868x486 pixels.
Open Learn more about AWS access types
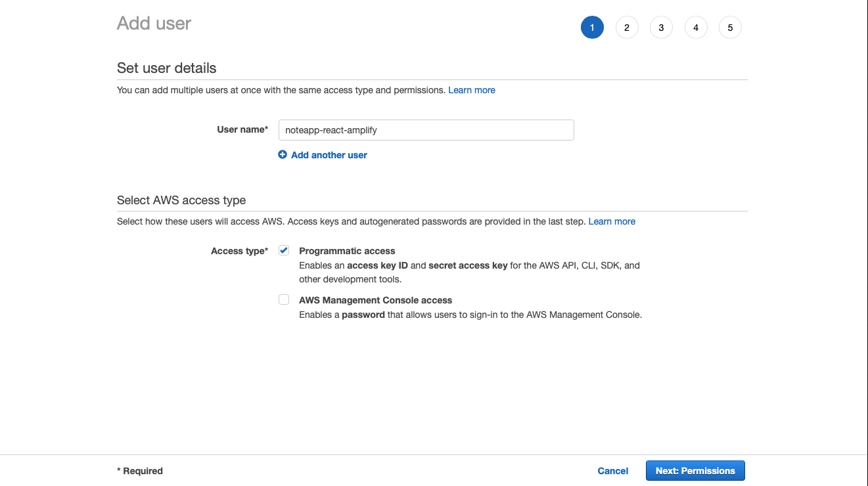click(612, 221)
